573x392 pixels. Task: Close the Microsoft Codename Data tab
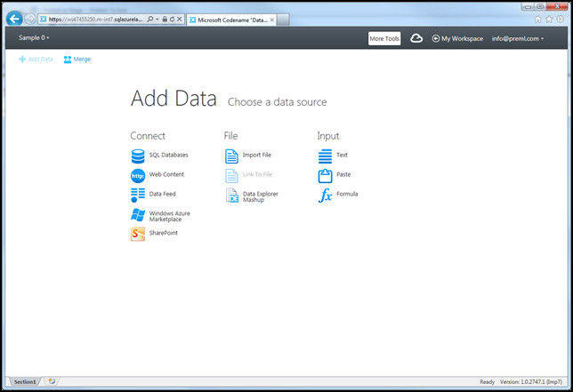(272, 20)
